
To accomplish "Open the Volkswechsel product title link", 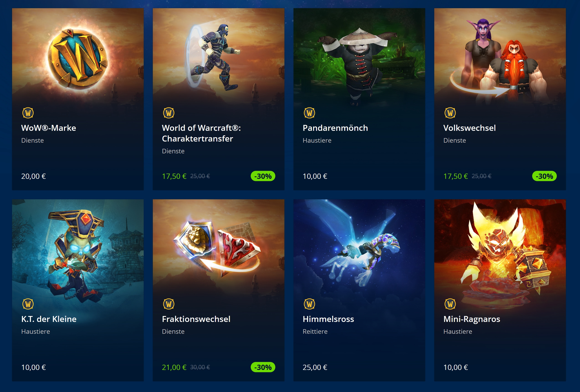I will point(469,128).
